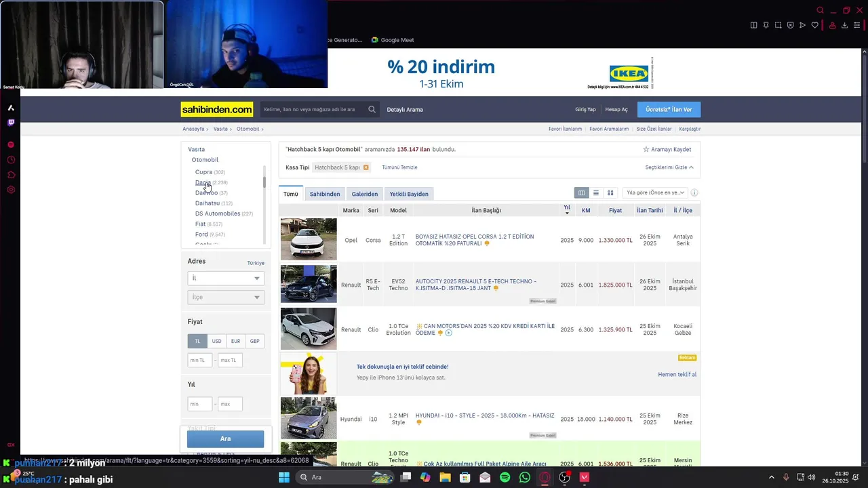
Task: Switch to gallery grid view icon
Action: [610, 193]
